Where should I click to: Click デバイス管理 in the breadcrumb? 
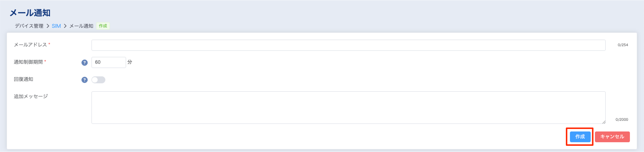[x=29, y=26]
